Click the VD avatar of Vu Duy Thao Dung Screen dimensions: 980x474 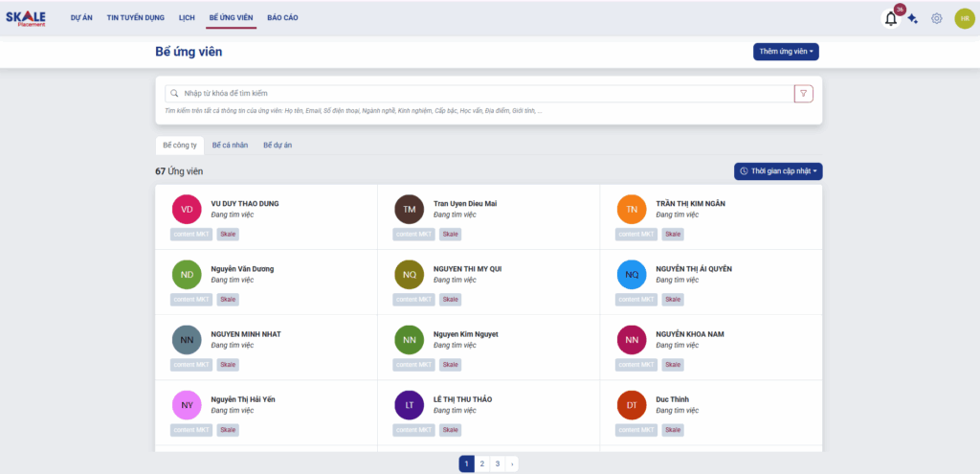(187, 209)
